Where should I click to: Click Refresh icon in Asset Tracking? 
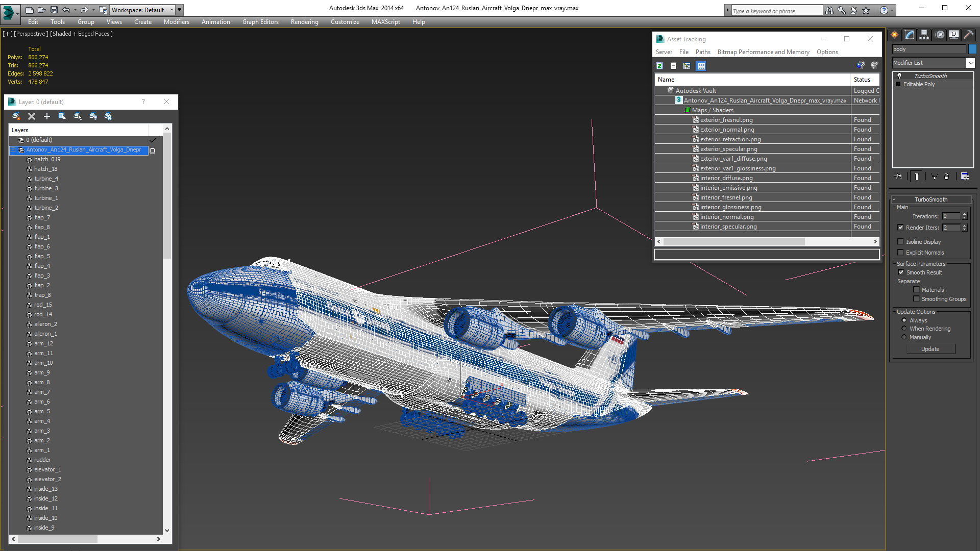point(659,66)
